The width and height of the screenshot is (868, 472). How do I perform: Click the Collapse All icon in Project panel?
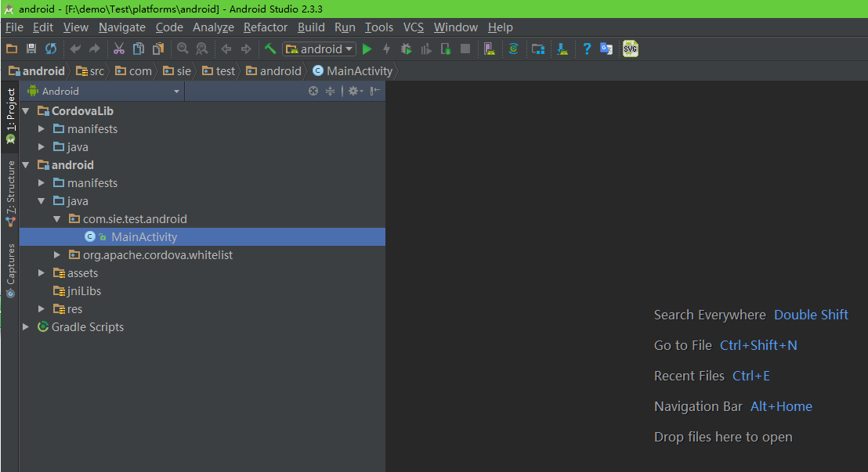pos(330,92)
